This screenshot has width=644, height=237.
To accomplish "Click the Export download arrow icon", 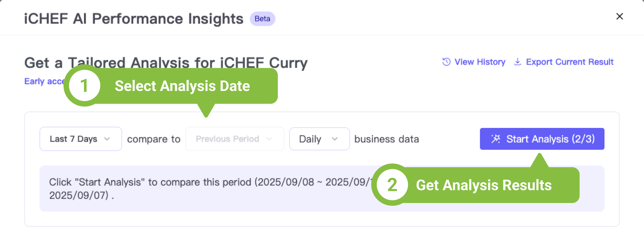I will point(517,62).
